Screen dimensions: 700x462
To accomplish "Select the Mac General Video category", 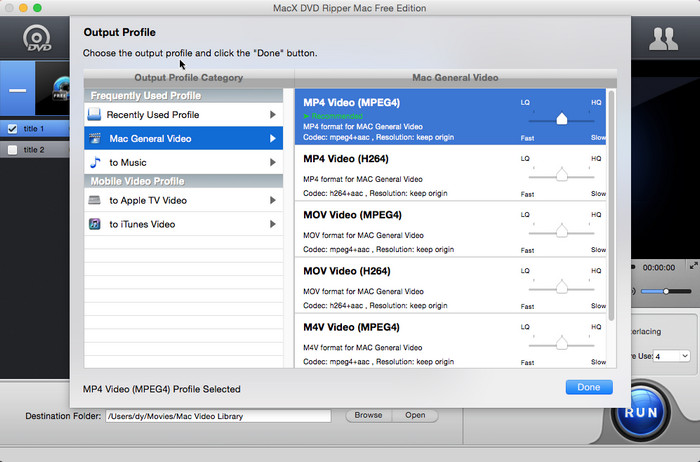I will tap(183, 138).
